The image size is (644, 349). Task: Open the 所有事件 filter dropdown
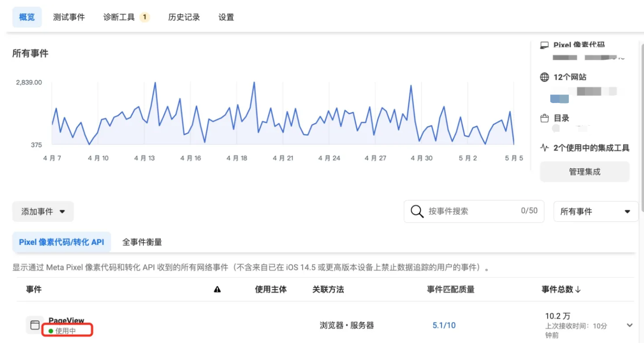[595, 211]
